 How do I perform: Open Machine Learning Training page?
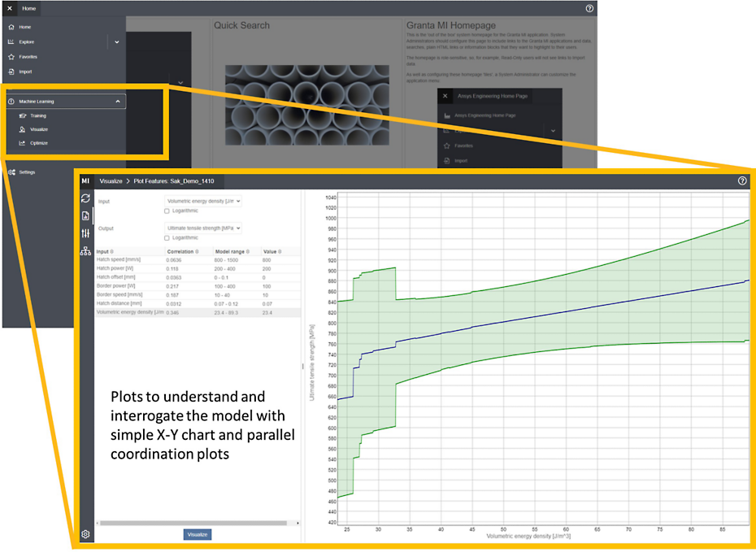pyautogui.click(x=37, y=115)
